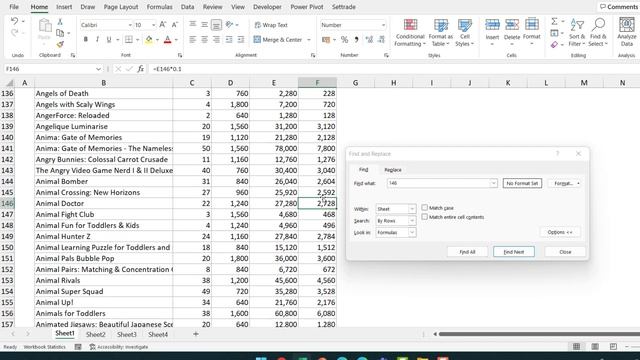Click the Options << button
The image size is (640, 360).
[x=560, y=232]
